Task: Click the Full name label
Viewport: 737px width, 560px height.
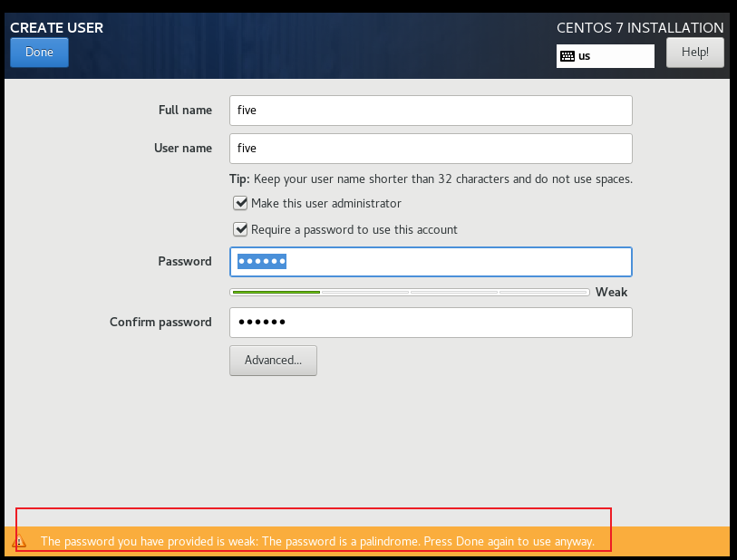Action: click(x=185, y=110)
